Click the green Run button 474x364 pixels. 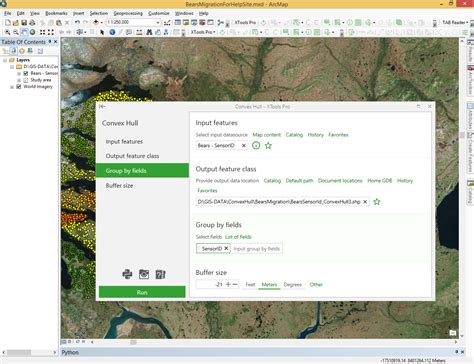pyautogui.click(x=142, y=292)
